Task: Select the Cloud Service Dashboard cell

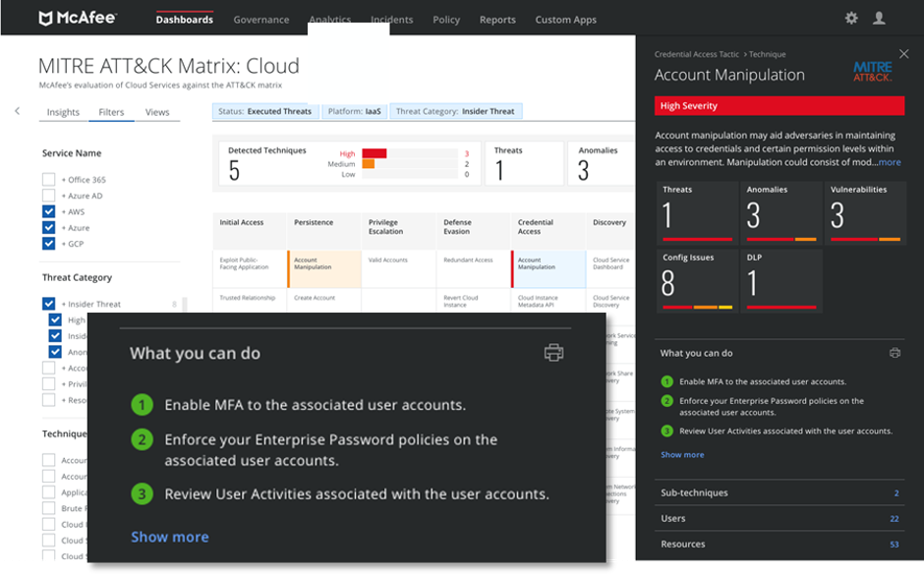Action: [611, 269]
